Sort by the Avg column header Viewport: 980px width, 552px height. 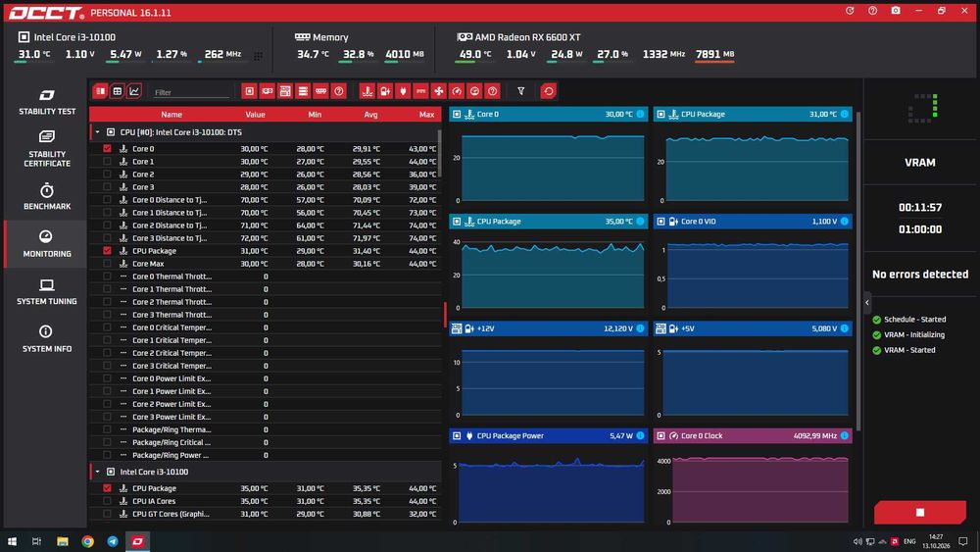click(x=370, y=115)
